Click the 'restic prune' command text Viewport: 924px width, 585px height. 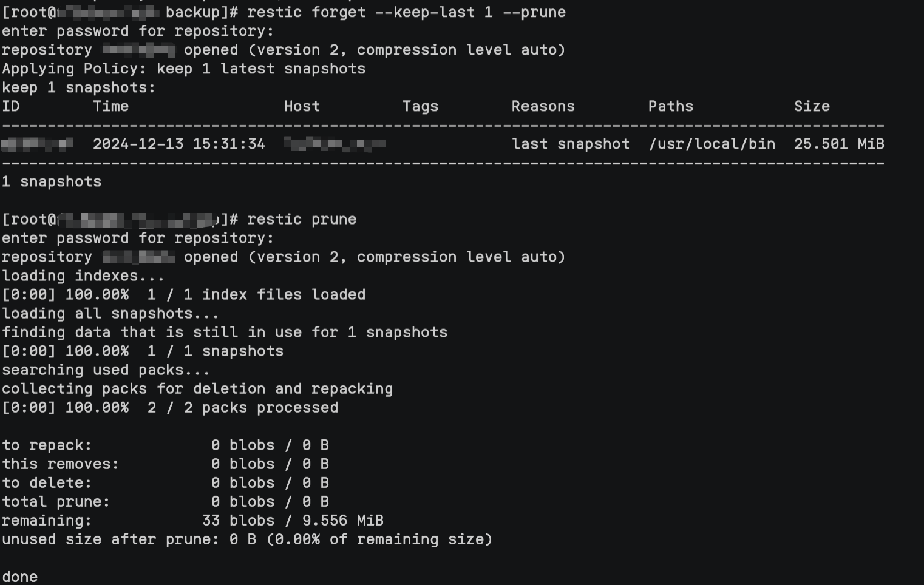pyautogui.click(x=302, y=219)
